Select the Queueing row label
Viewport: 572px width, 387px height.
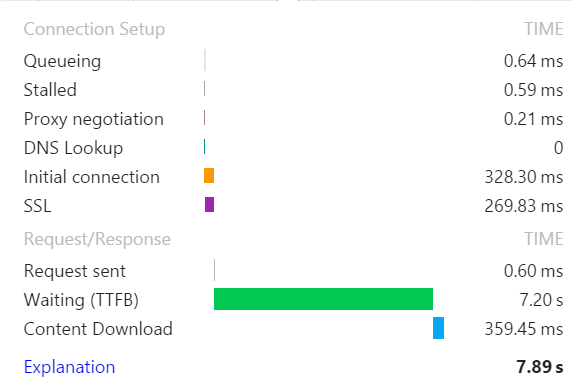click(x=62, y=61)
